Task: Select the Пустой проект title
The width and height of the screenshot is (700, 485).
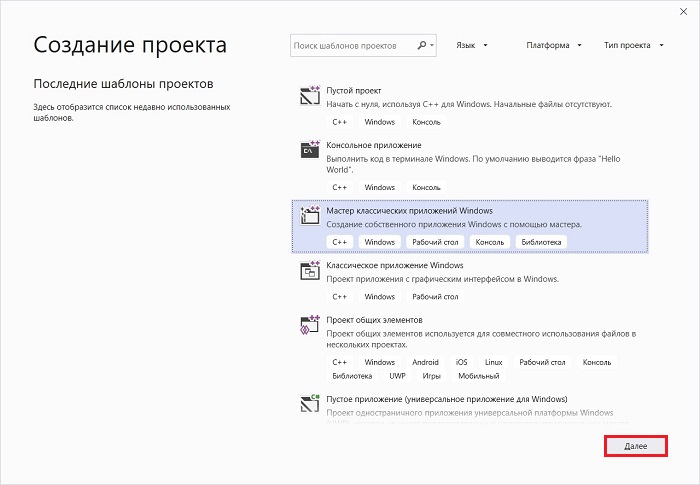Action: (354, 90)
